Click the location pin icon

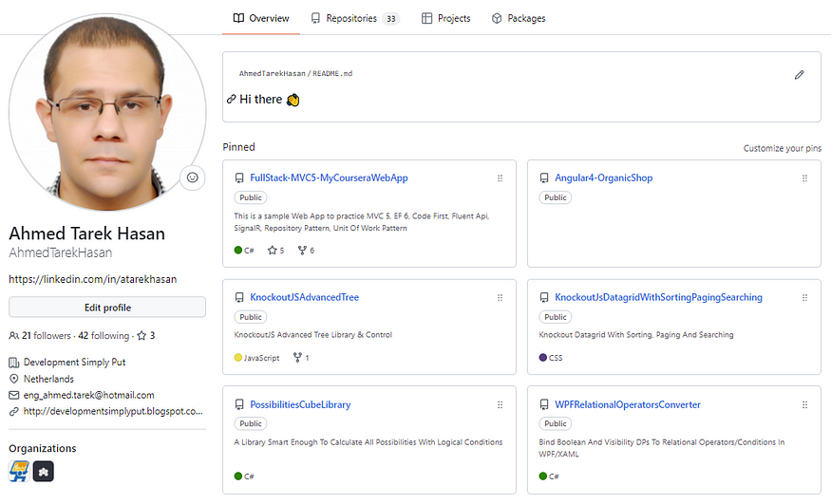(x=14, y=379)
